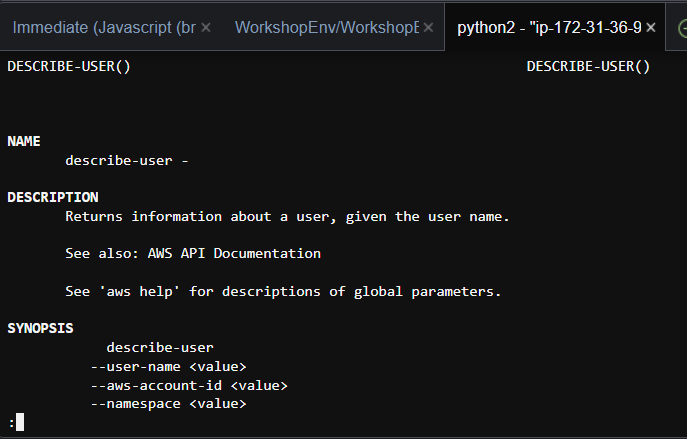Click 'Returns information about a user' line
Image resolution: width=687 pixels, height=439 pixels.
(287, 216)
